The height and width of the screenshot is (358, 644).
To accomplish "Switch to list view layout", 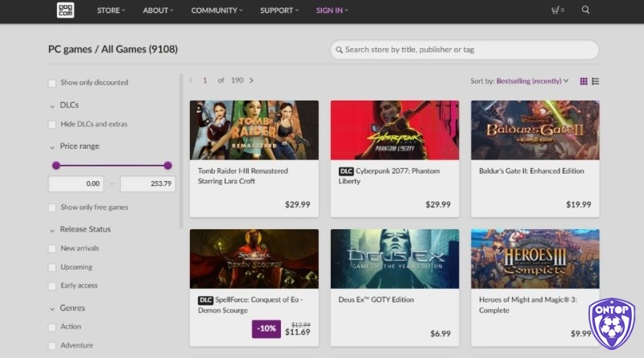I will (595, 81).
